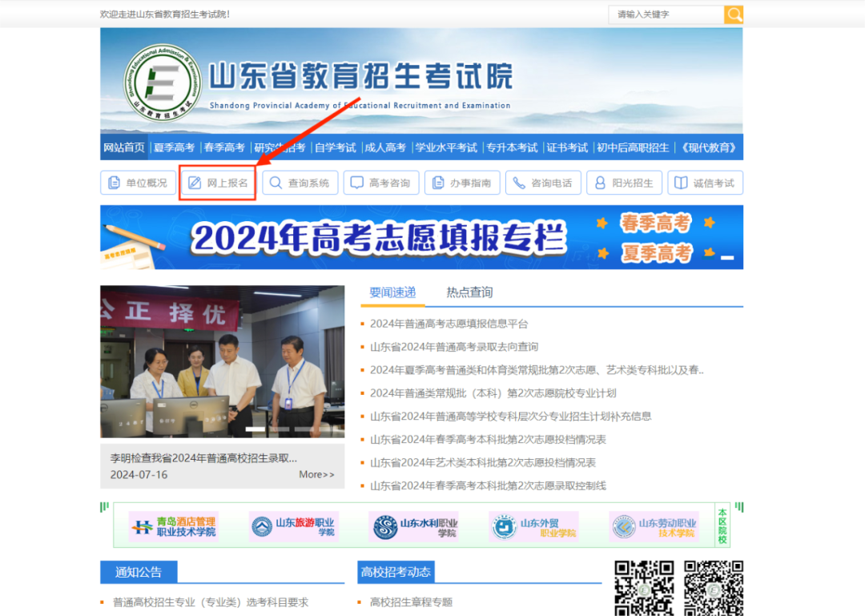Click the 阳光招生 person icon
The height and width of the screenshot is (616, 865).
pyautogui.click(x=600, y=183)
